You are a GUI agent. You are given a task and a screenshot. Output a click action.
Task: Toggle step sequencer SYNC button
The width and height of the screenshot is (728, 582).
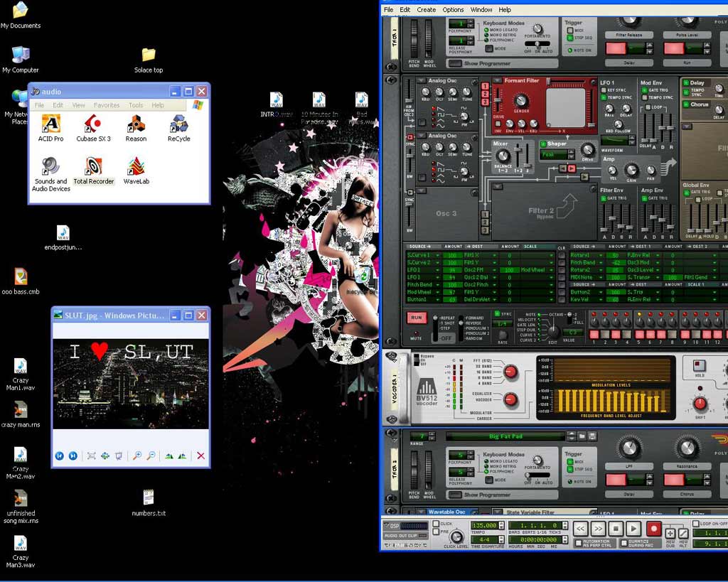click(497, 314)
